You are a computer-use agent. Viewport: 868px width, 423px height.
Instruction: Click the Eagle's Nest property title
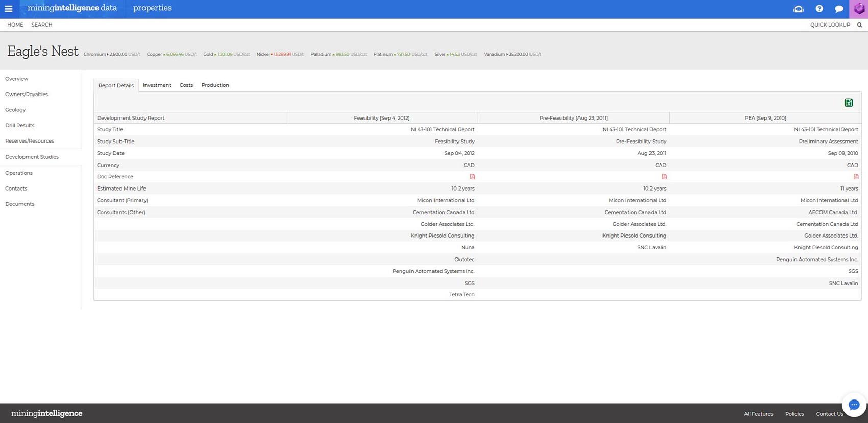tap(43, 51)
